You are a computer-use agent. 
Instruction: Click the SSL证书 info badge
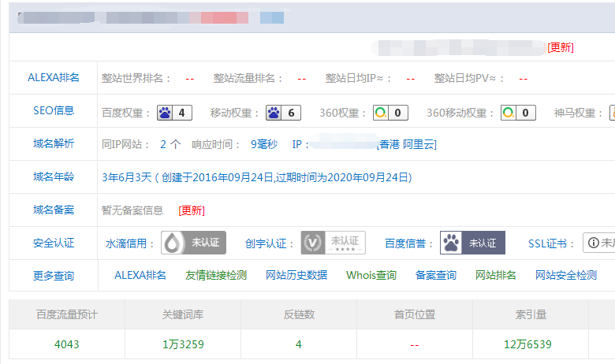coord(598,243)
